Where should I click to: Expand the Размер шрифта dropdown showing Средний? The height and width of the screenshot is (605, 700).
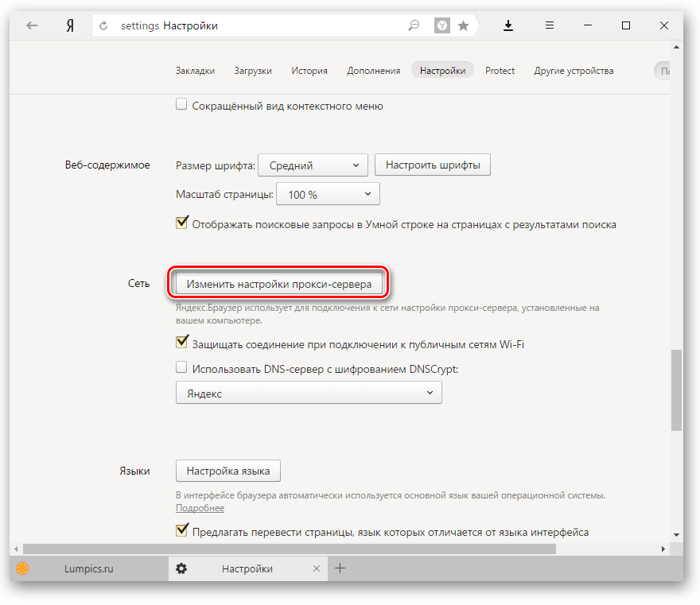[x=313, y=165]
